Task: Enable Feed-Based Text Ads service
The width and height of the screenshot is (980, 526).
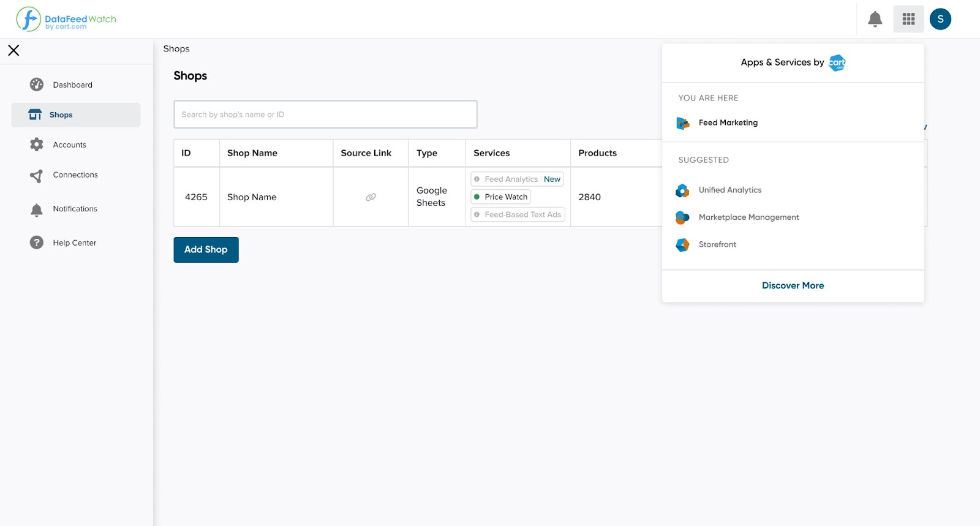Action: pyautogui.click(x=518, y=215)
